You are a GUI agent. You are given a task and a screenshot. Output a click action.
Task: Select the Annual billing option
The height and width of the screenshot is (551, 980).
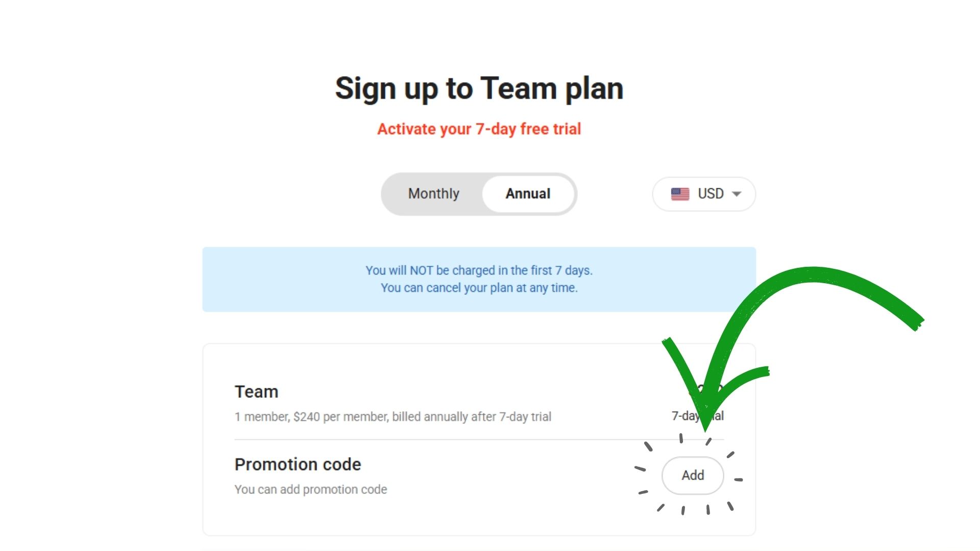(x=528, y=194)
